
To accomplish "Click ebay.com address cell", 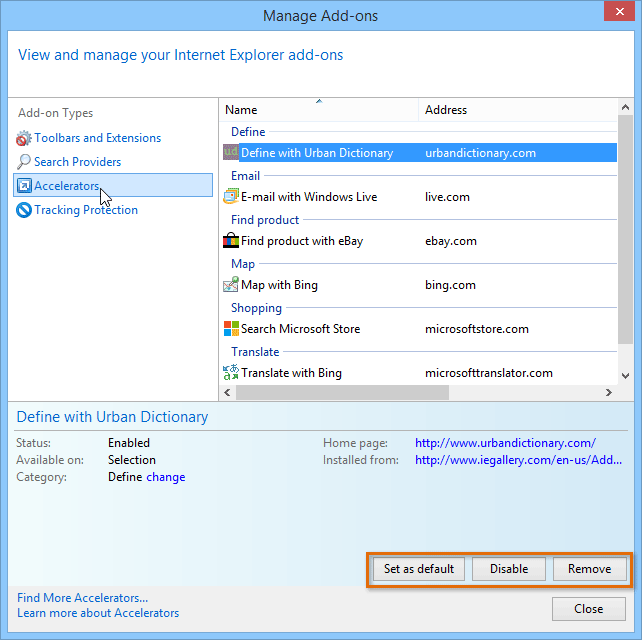I will point(451,241).
